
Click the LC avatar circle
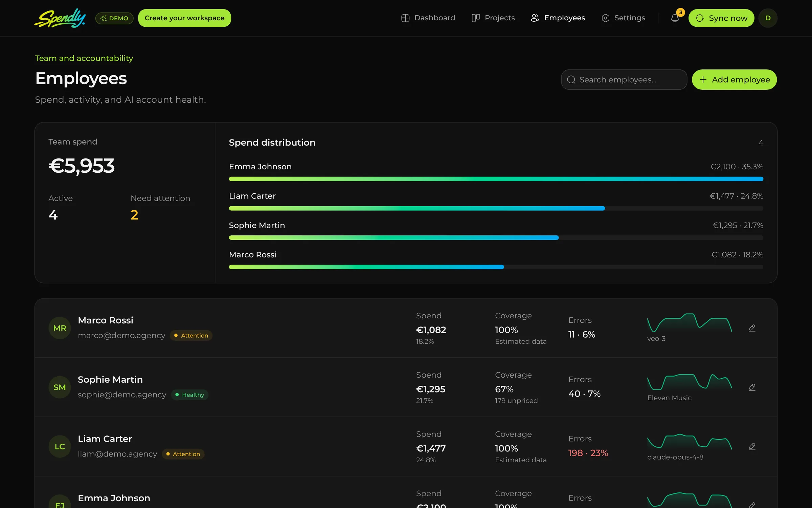[60, 446]
